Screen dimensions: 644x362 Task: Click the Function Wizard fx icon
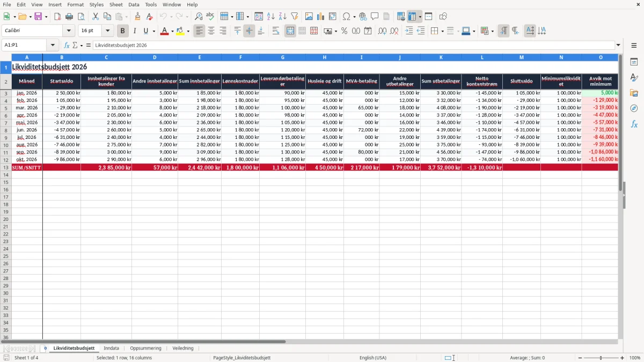[67, 45]
